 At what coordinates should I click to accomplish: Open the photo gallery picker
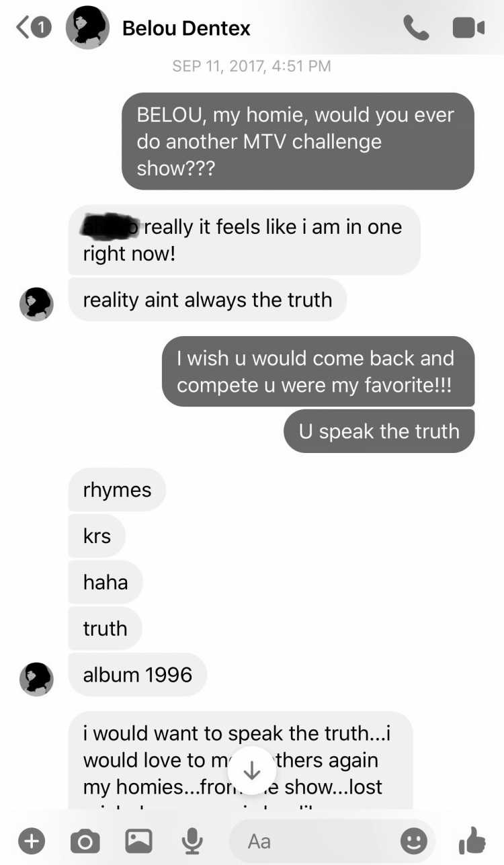point(138,840)
